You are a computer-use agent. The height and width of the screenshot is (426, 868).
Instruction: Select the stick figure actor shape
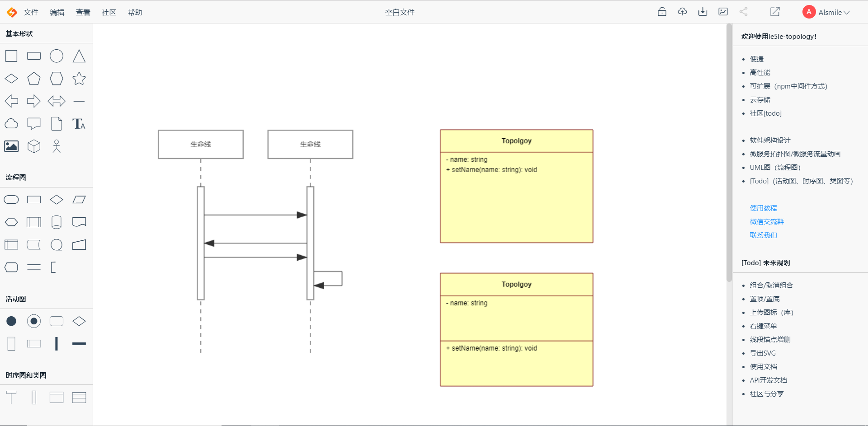(57, 146)
